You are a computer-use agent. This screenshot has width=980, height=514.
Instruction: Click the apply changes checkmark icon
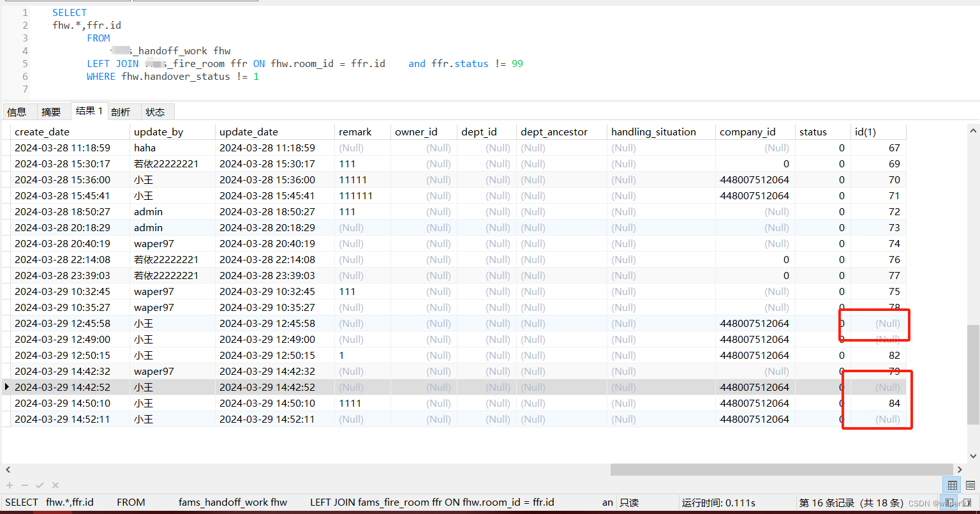pyautogui.click(x=40, y=485)
